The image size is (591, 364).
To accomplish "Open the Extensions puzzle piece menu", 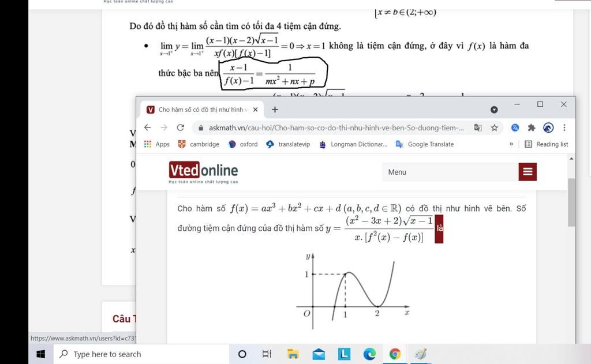I will coord(532,127).
